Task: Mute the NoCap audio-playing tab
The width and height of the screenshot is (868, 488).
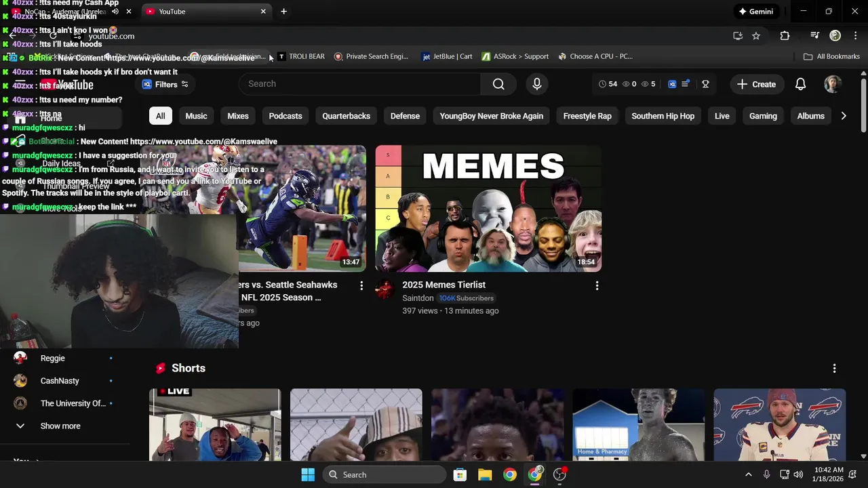Action: [115, 12]
